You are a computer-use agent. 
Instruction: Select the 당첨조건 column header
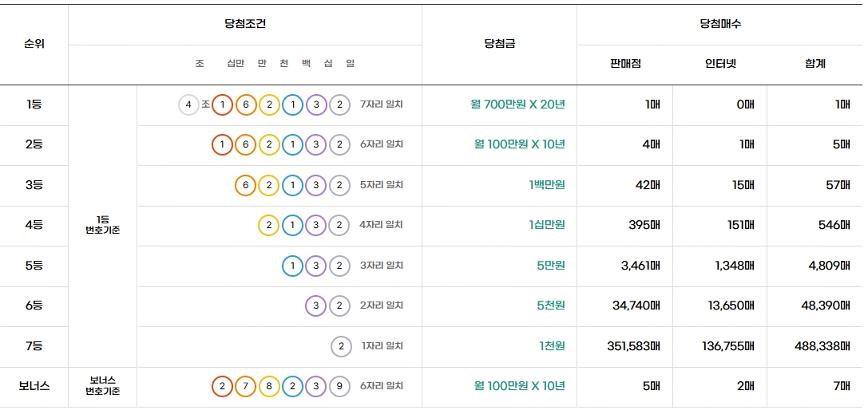pos(245,25)
